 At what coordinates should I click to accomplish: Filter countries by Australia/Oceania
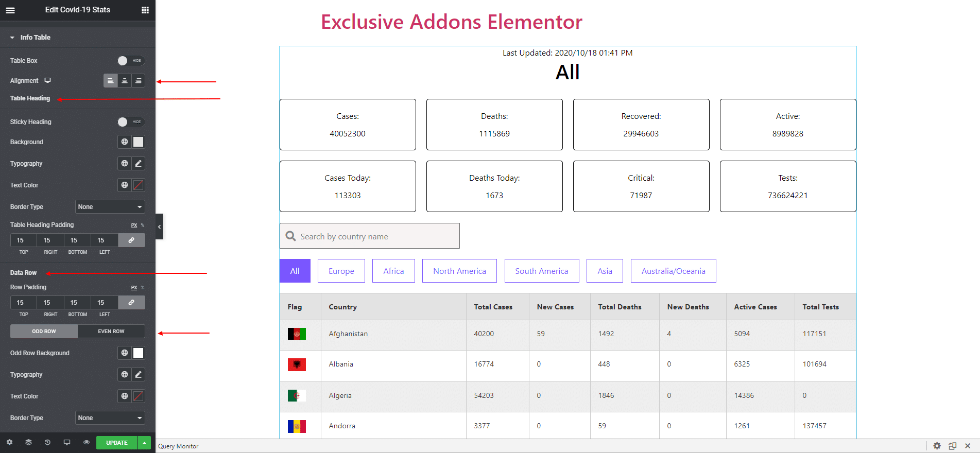(x=674, y=271)
